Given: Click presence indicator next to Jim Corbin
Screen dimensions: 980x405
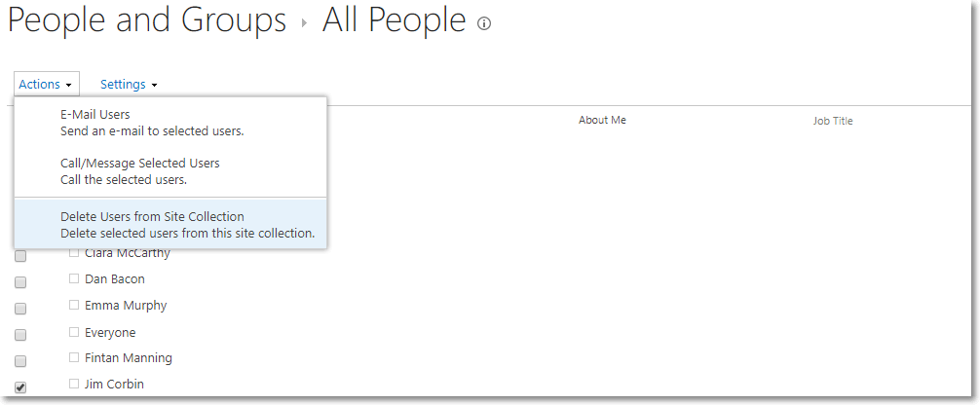Looking at the screenshot, I should [x=74, y=385].
